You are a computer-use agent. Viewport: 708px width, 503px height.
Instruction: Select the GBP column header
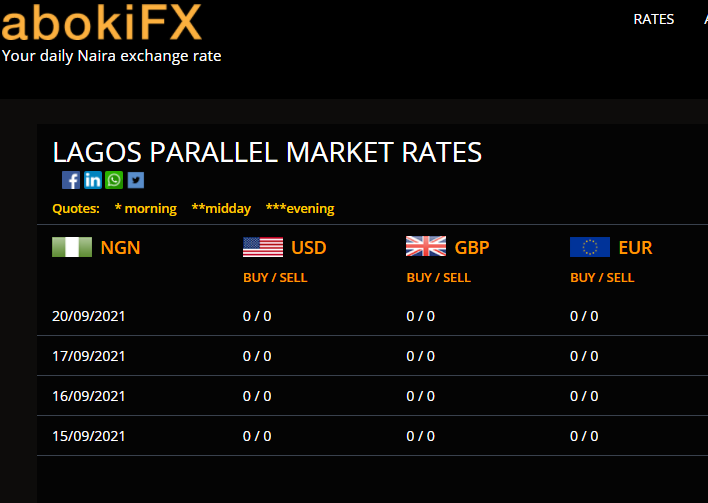point(472,247)
